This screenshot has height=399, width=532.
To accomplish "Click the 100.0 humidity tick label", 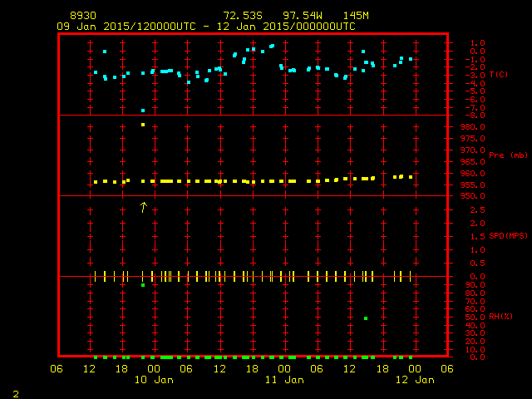I will 468,277.
